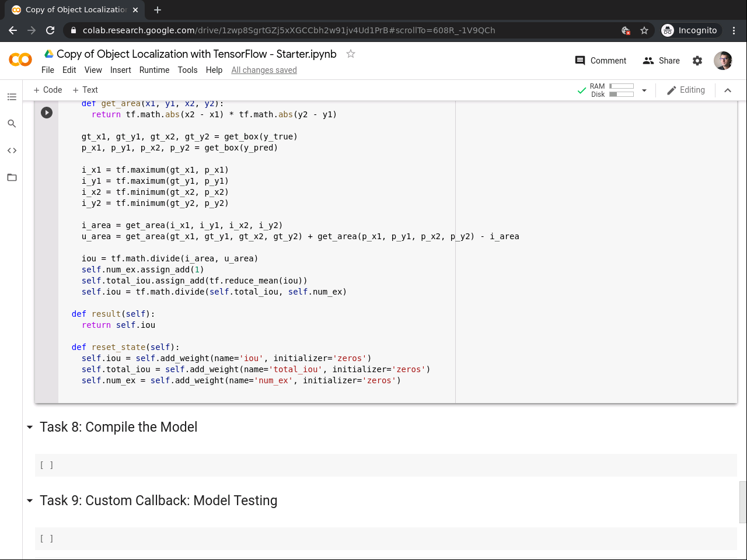Click the 'iou = tf.math.divide' line
This screenshot has height=560, width=747.
click(170, 258)
